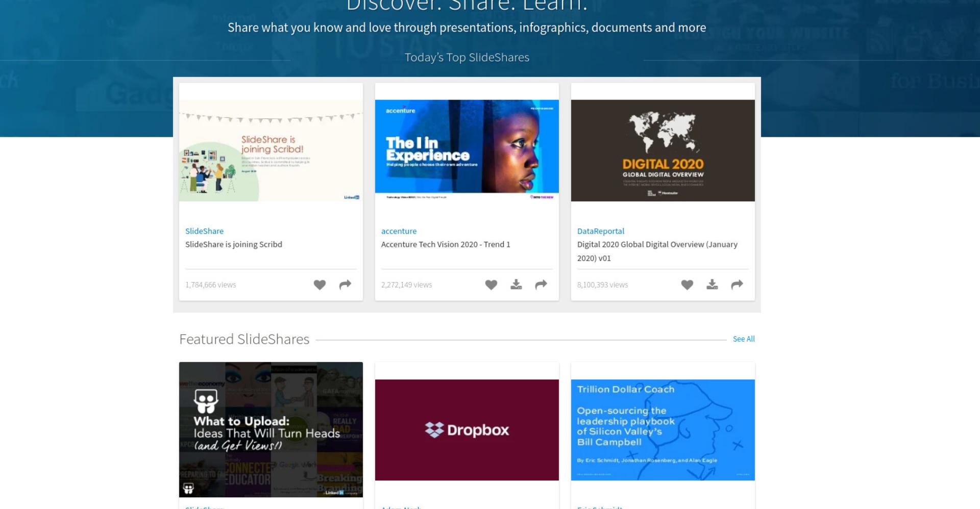Open the SlideShare joining Scribd thumbnail
The width and height of the screenshot is (980, 509).
(271, 150)
